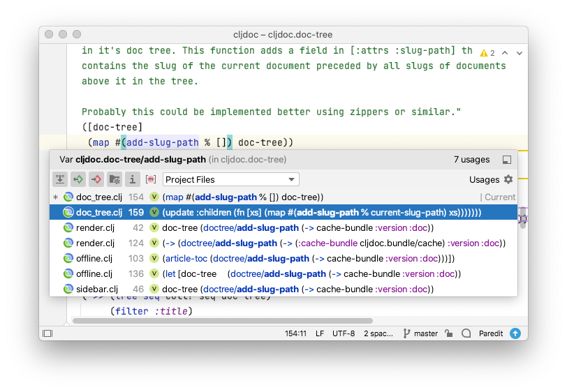Click the (filter :title) code line
This screenshot has width=567, height=392.
tap(151, 311)
